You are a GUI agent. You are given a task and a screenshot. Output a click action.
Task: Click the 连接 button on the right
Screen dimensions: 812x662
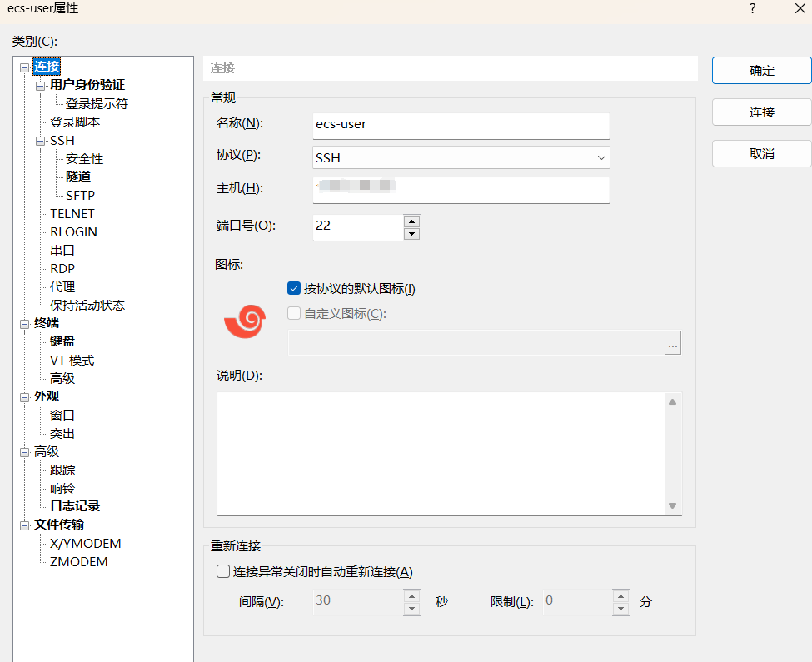coord(762,112)
